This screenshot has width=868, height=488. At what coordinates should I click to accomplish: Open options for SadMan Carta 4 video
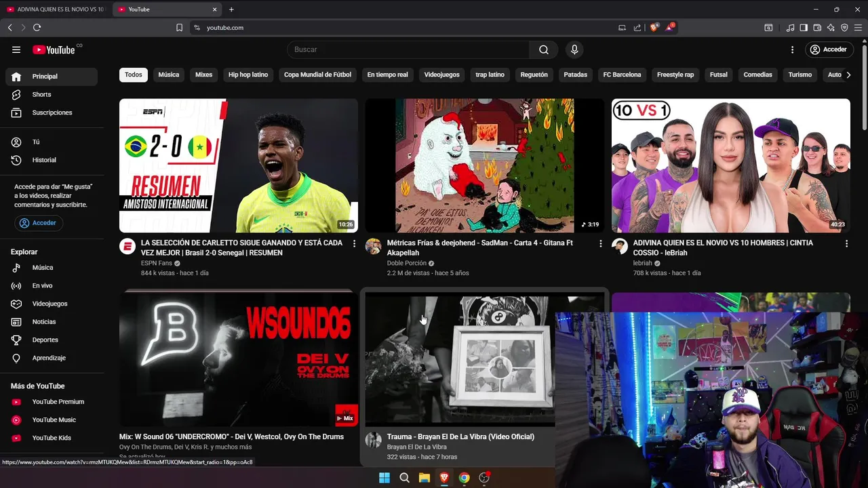600,243
